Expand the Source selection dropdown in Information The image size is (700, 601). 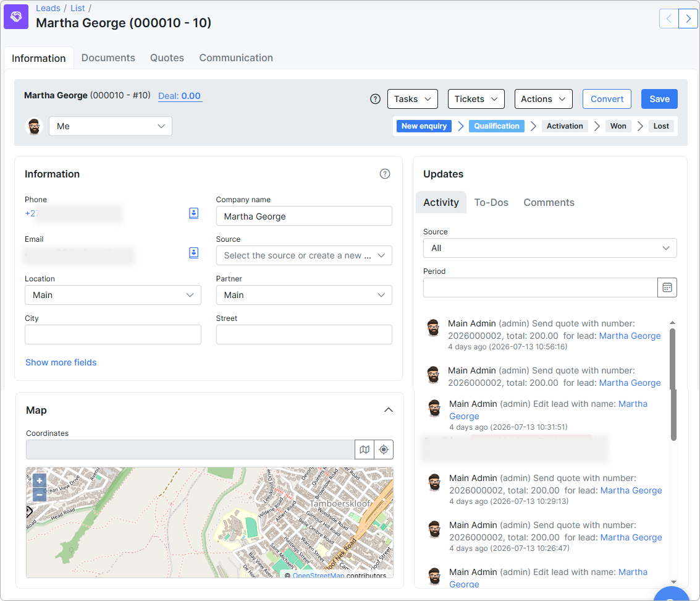click(304, 255)
